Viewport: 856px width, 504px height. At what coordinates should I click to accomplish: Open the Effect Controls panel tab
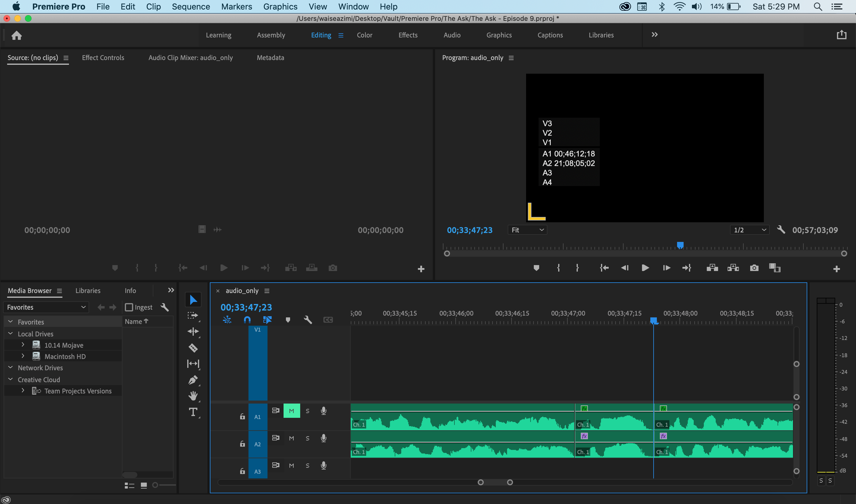tap(103, 58)
